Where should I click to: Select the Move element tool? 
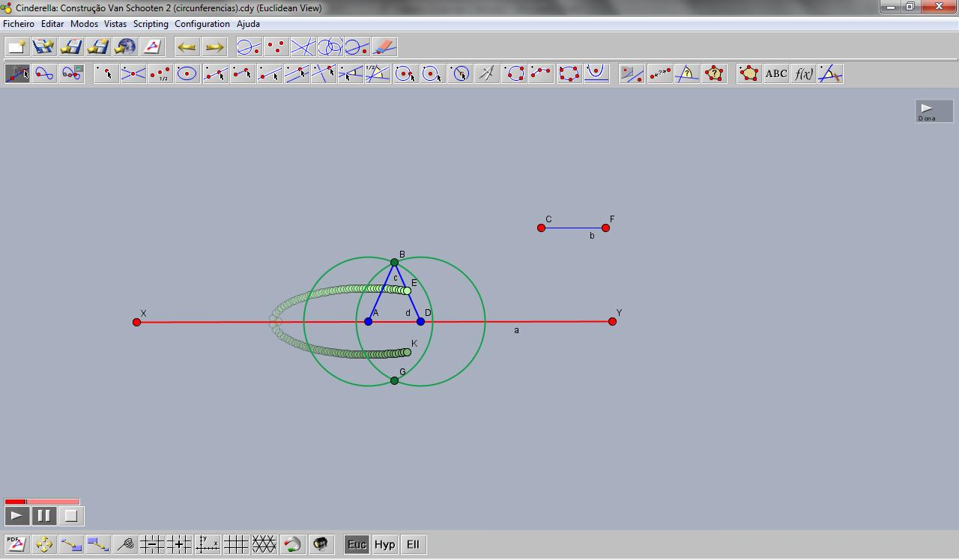tap(17, 73)
